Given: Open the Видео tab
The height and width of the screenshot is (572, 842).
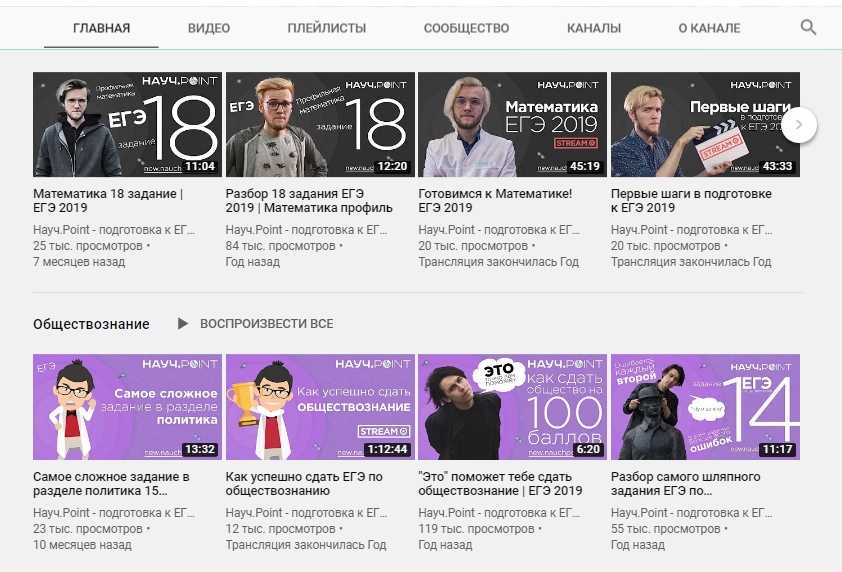Looking at the screenshot, I should pyautogui.click(x=208, y=28).
